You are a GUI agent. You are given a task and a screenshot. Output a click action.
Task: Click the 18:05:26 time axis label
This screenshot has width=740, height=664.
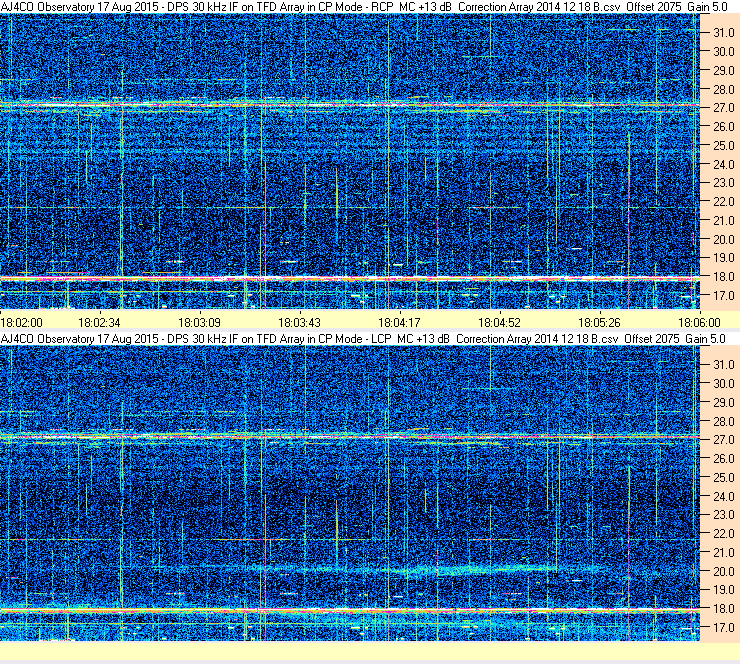coord(599,323)
